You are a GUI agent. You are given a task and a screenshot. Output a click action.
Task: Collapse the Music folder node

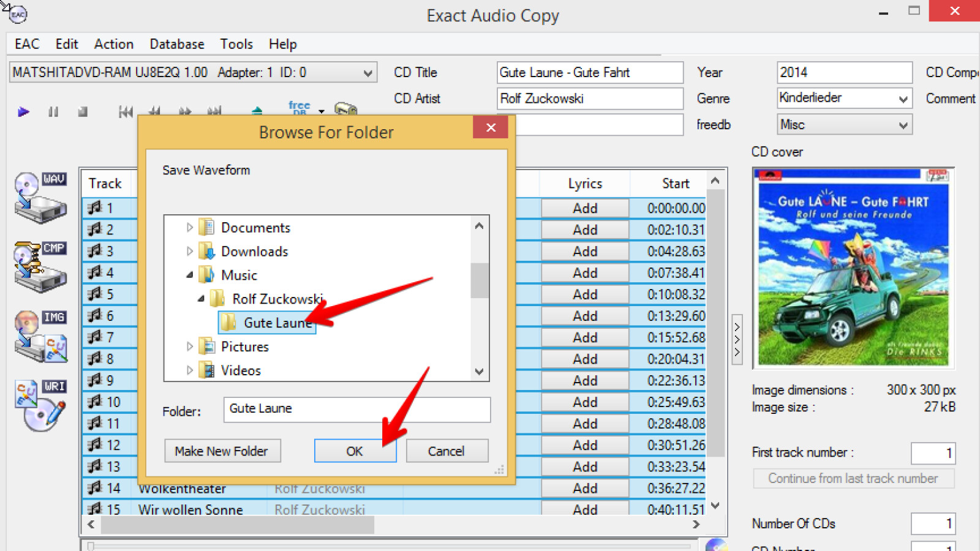coord(189,275)
